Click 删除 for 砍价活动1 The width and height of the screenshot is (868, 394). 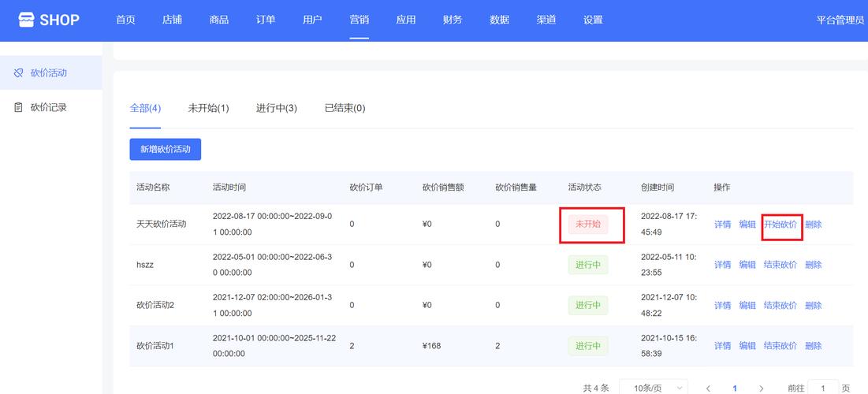[814, 346]
